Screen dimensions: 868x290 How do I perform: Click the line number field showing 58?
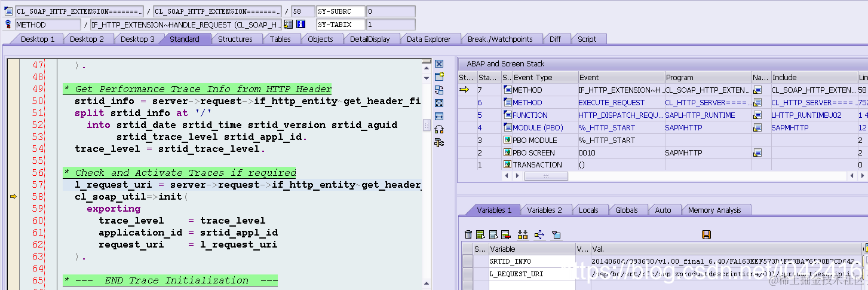[302, 11]
